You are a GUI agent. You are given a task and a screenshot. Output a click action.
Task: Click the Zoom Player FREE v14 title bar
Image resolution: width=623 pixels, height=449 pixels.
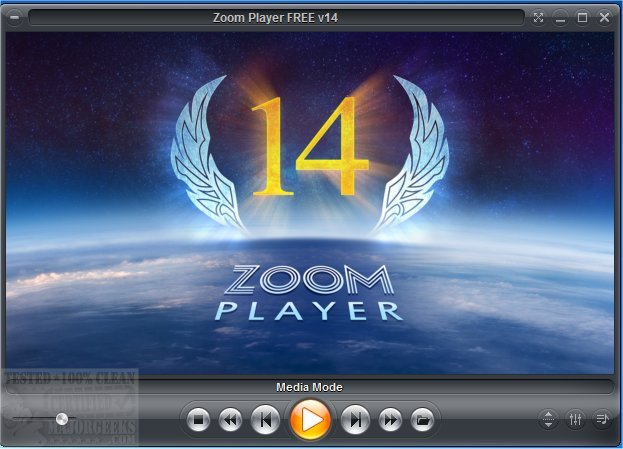click(x=276, y=18)
